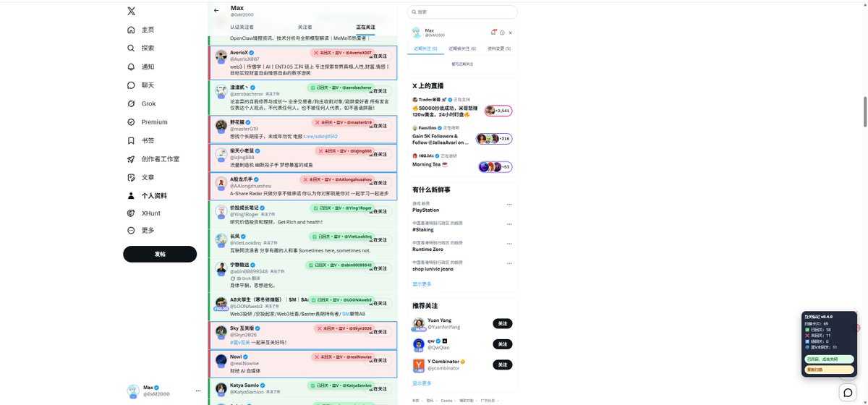Select 近期关注 (0) tab
Image resolution: width=868 pixels, height=405 pixels.
(425, 48)
